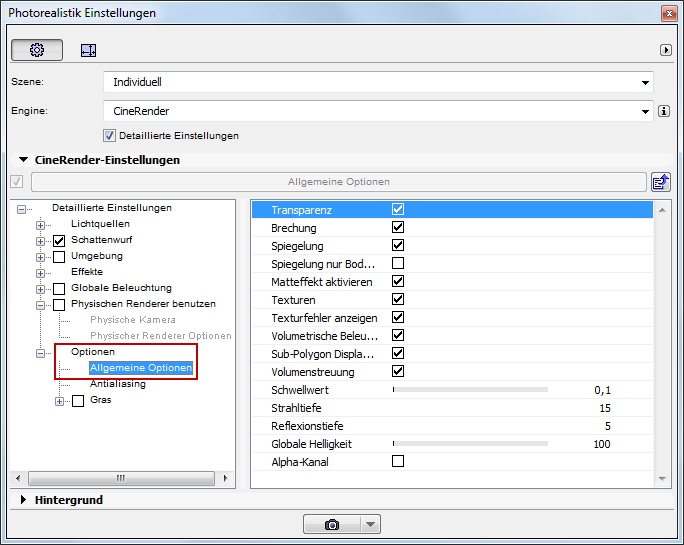Select Physischer Renderer Optionen tree item
This screenshot has height=545, width=684.
pyautogui.click(x=161, y=336)
